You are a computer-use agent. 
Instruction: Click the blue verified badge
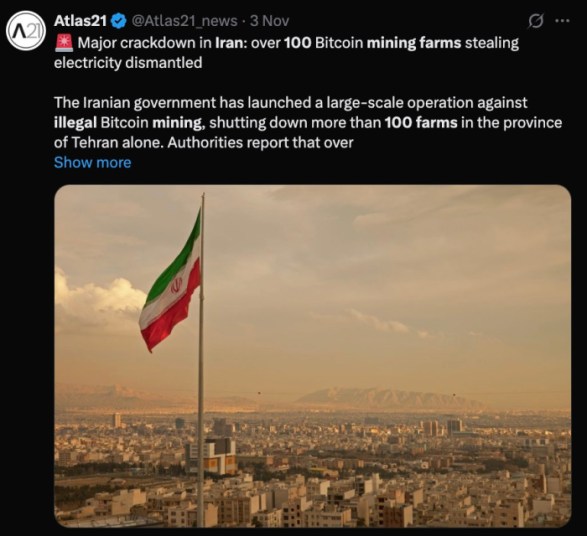[119, 21]
